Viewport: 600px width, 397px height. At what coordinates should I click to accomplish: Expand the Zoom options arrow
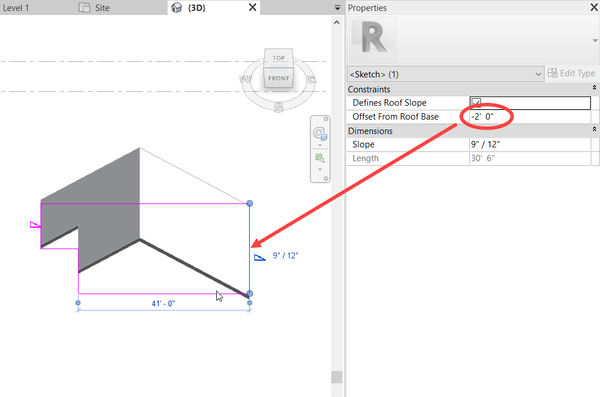320,169
